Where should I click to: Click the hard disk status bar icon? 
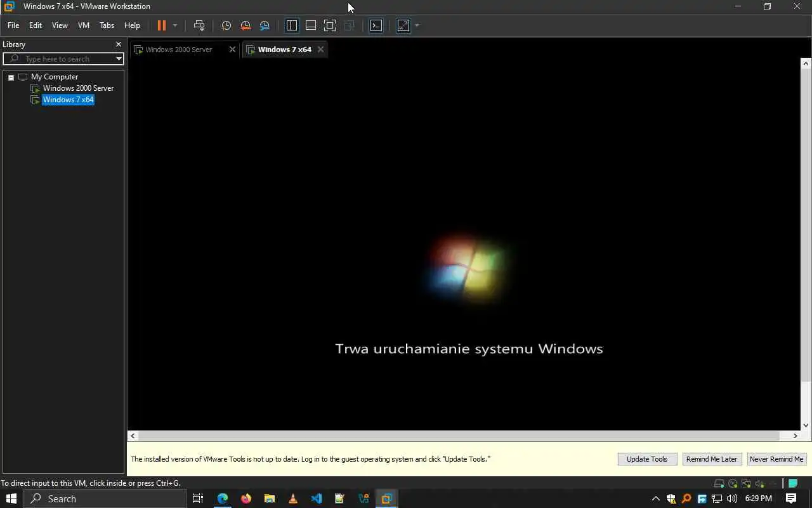pos(719,483)
